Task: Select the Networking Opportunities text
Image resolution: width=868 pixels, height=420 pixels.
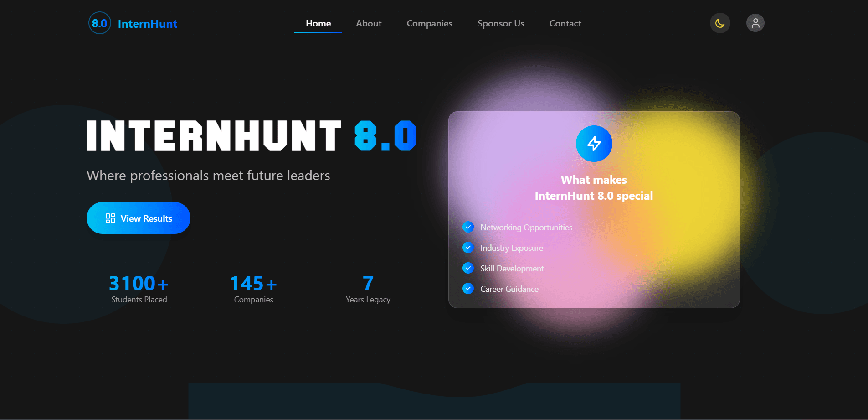Action: (x=526, y=228)
